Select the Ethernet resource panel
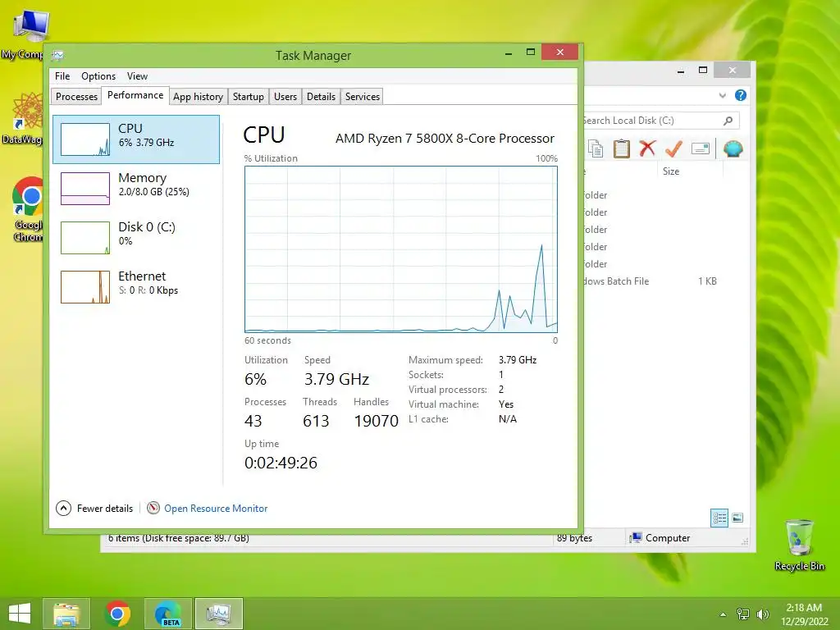This screenshot has width=840, height=630. (x=136, y=286)
